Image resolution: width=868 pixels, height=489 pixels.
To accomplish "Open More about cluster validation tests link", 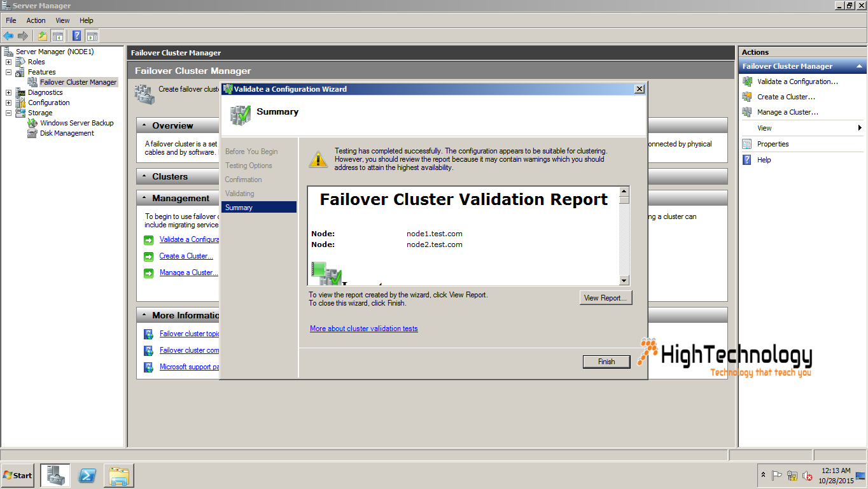I will click(x=364, y=329).
